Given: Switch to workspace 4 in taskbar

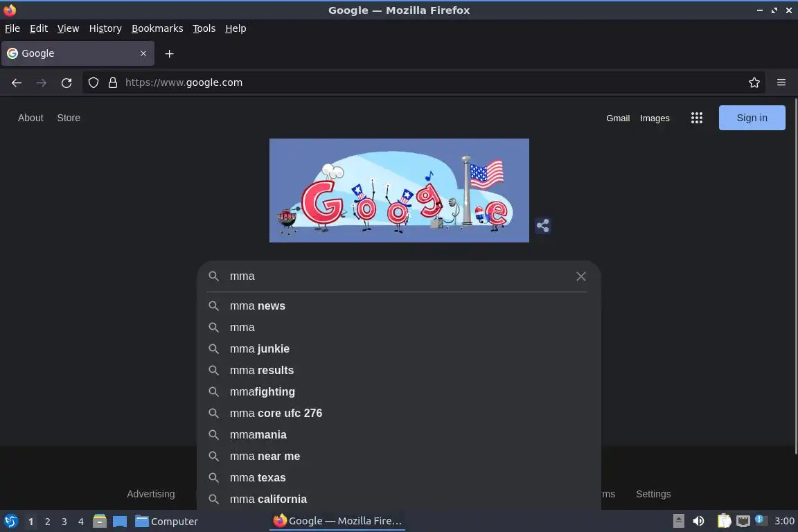Looking at the screenshot, I should coord(80,522).
